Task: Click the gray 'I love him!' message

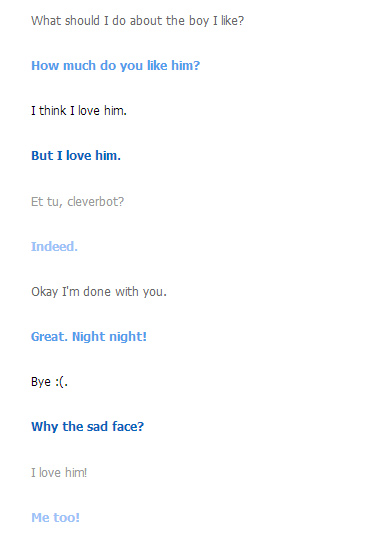Action: coord(59,473)
